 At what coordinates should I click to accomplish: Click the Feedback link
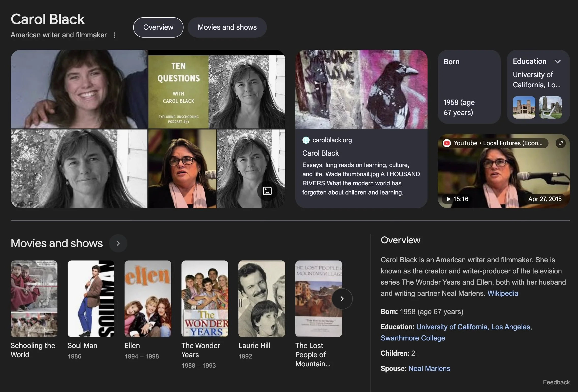tap(556, 382)
